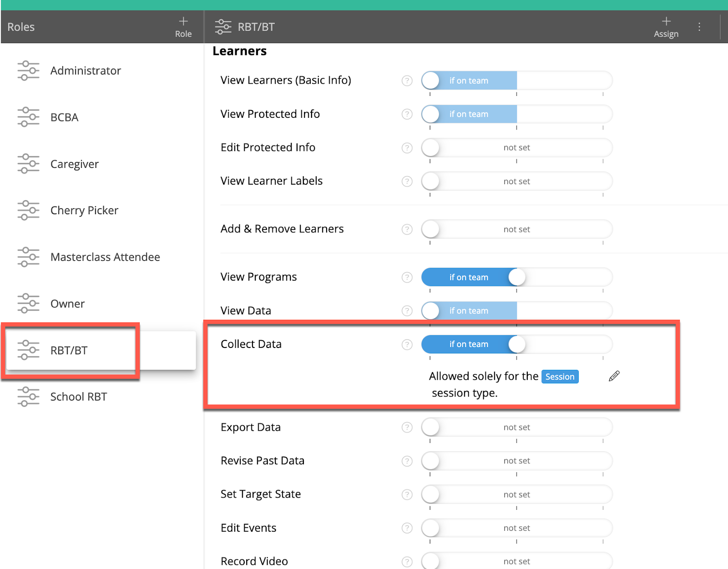Click the School RBT role sliders icon
Viewport: 728px width, 569px height.
point(29,396)
